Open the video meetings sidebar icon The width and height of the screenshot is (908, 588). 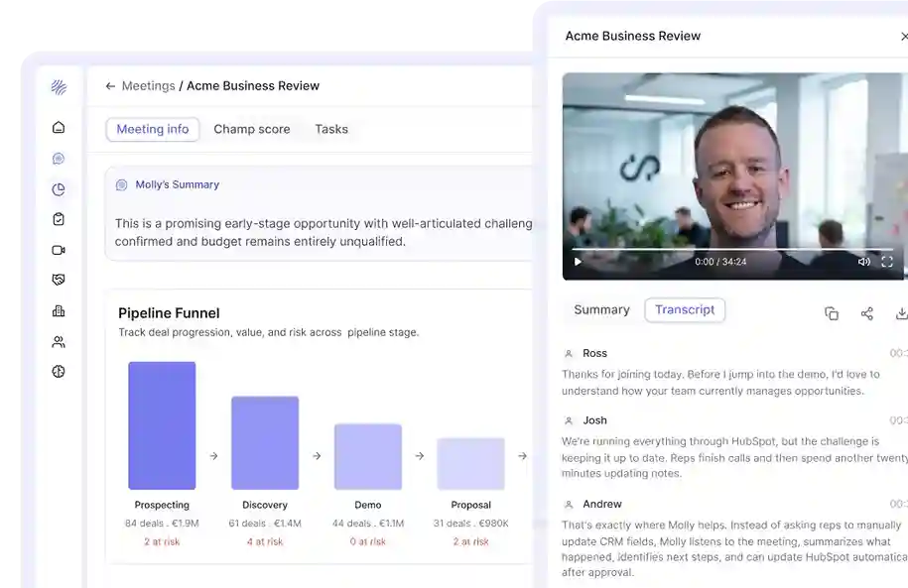click(x=59, y=250)
